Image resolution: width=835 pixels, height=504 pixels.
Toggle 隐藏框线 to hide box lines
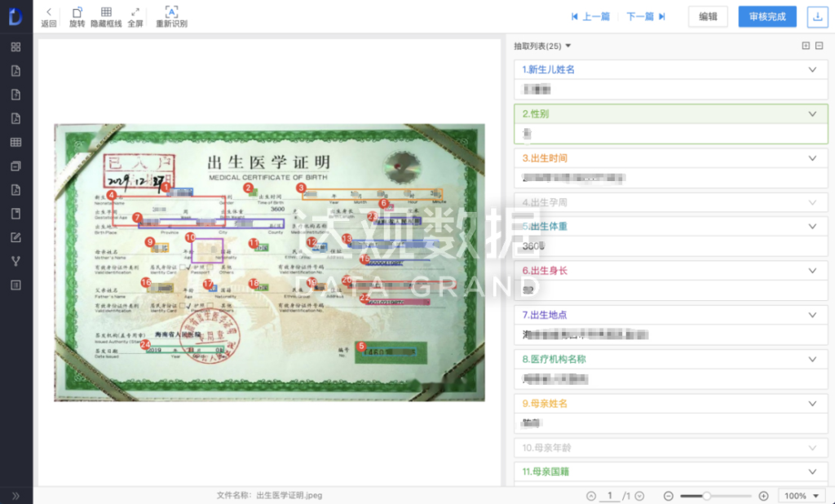click(x=106, y=16)
